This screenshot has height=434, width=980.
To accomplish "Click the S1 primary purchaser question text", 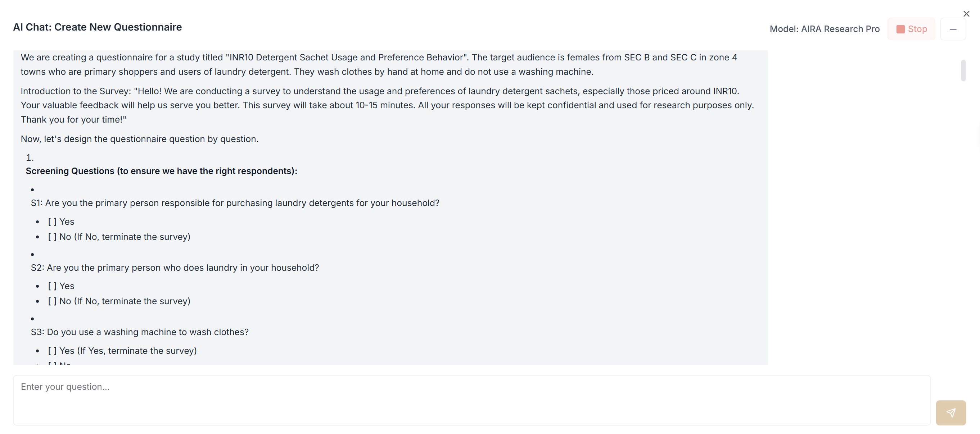I will click(x=235, y=203).
